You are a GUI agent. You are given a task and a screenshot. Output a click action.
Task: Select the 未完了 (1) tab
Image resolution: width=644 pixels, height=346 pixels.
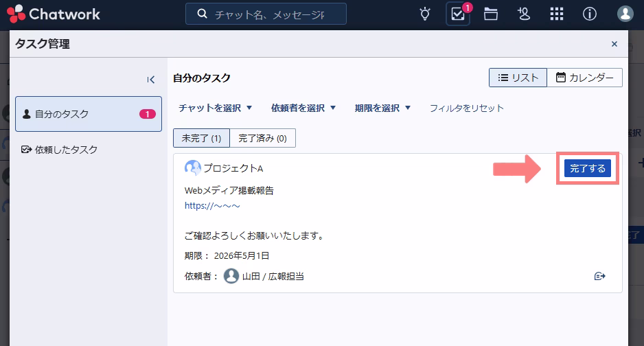click(x=201, y=138)
